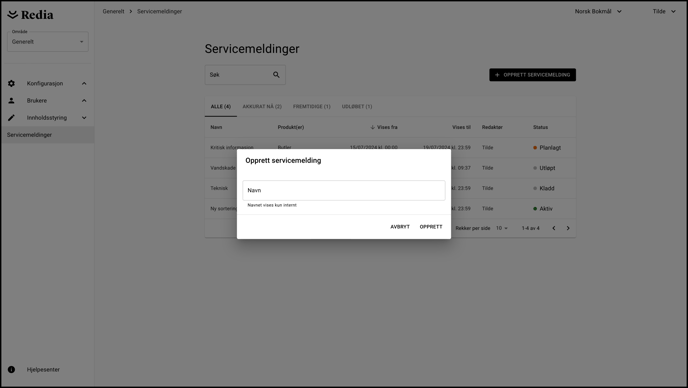Expand the Konfigurasjon menu chevron
This screenshot has height=388, width=688.
coord(84,83)
